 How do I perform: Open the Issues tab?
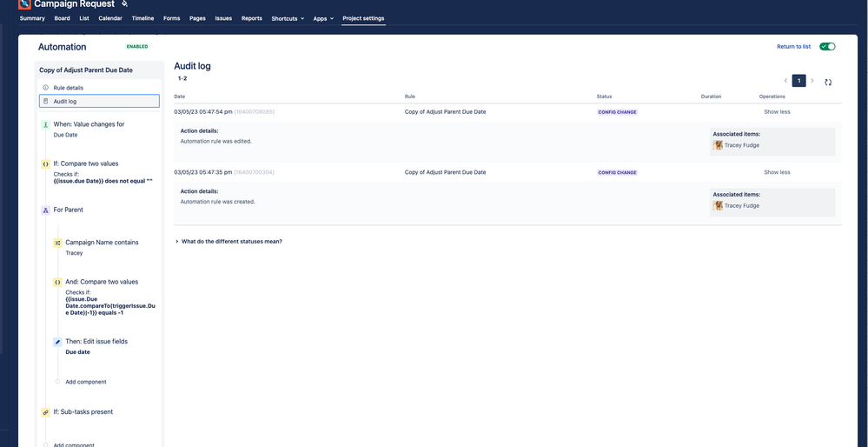click(x=223, y=18)
